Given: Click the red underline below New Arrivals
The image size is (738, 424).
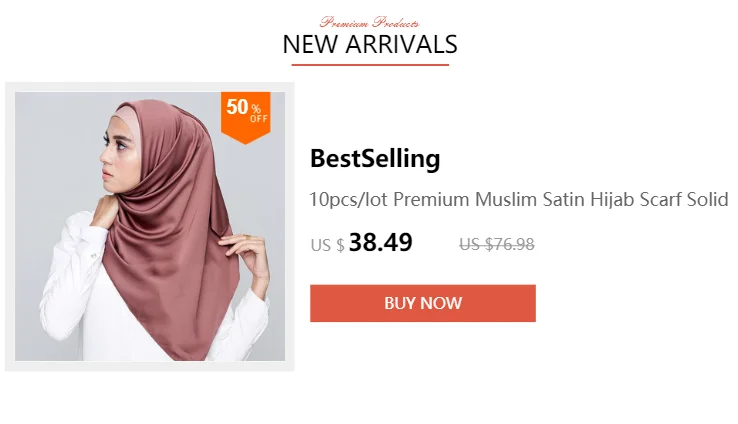Looking at the screenshot, I should pos(370,64).
